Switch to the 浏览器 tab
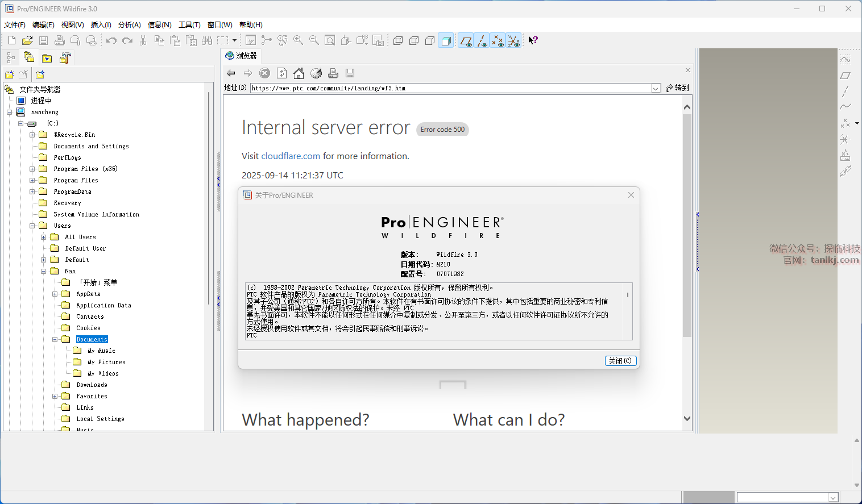Viewport: 862px width, 504px height. coord(241,56)
